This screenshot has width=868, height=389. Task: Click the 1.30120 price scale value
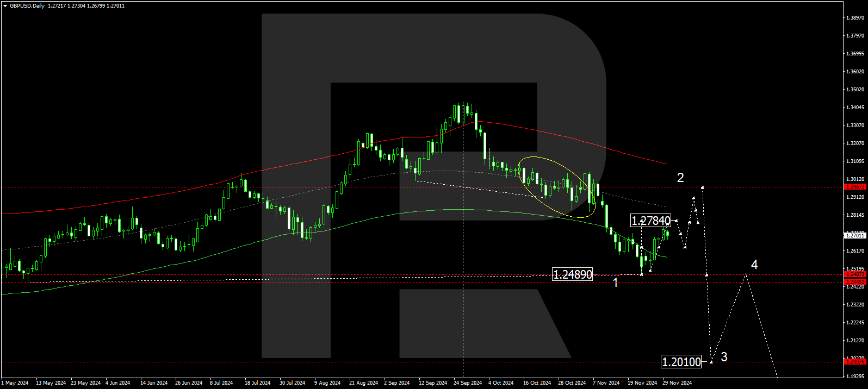coord(855,179)
